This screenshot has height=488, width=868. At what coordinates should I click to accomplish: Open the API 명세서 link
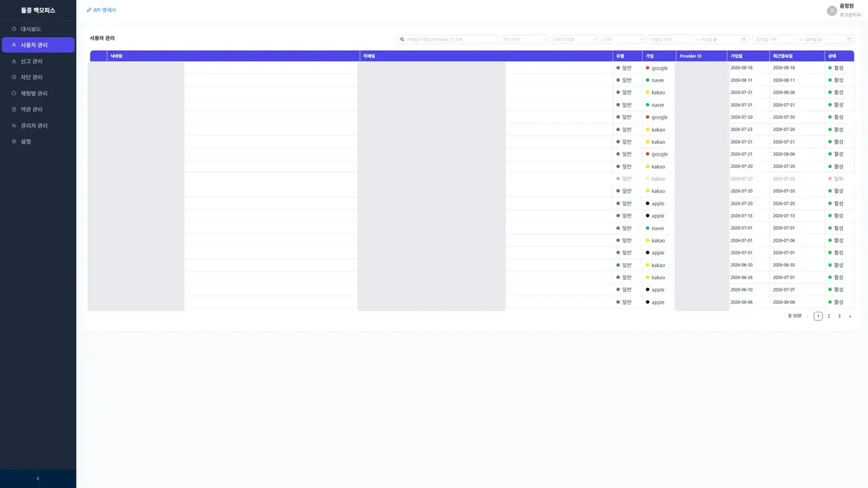(x=102, y=10)
